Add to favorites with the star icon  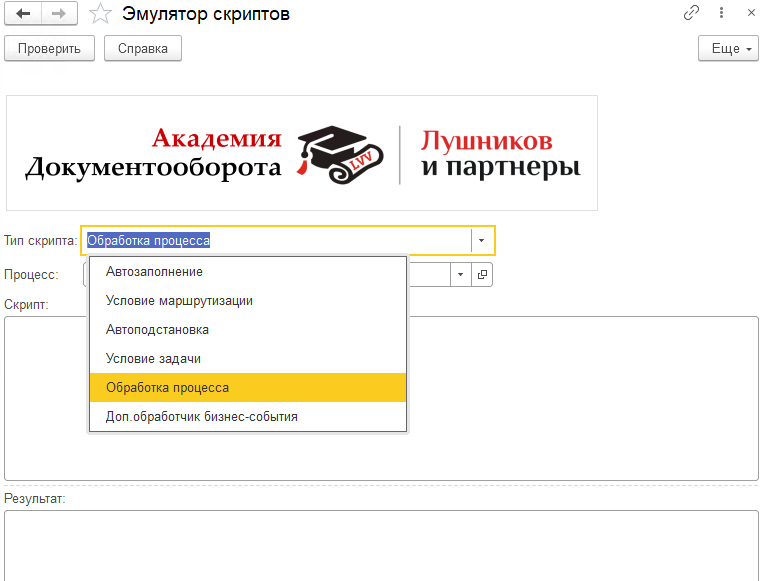(x=100, y=13)
